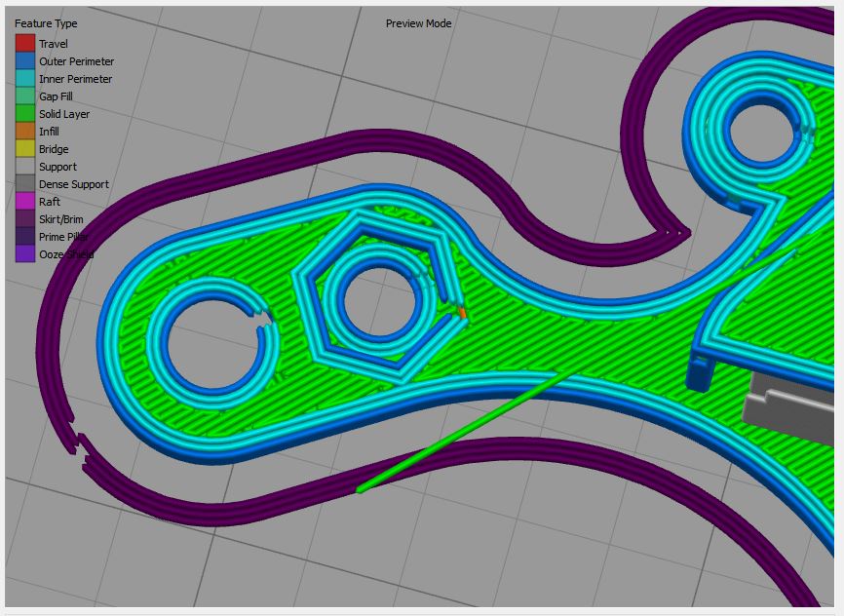This screenshot has width=844, height=616.
Task: Click inside the hexagonal nut hole
Action: click(374, 299)
